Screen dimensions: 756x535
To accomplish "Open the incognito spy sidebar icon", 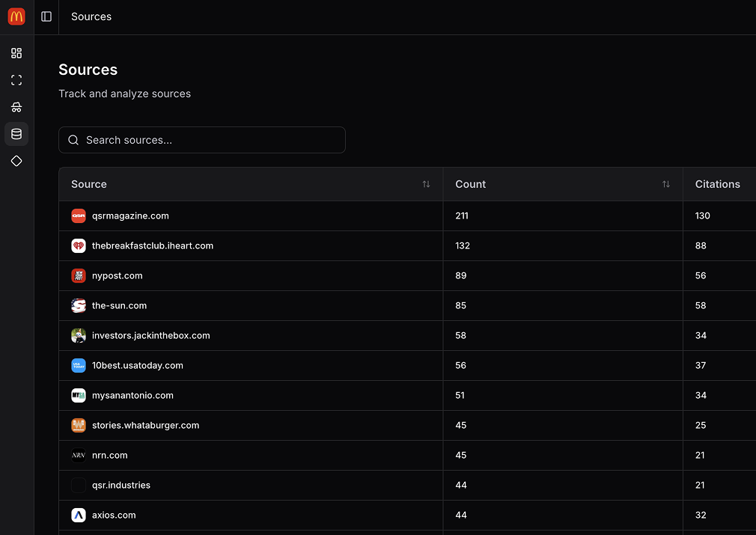I will [x=16, y=107].
